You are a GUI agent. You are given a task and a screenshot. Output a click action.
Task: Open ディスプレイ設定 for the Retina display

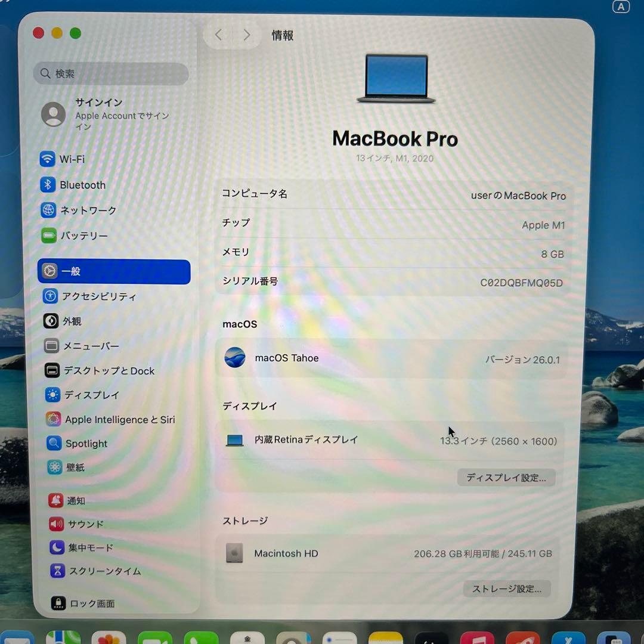(506, 477)
